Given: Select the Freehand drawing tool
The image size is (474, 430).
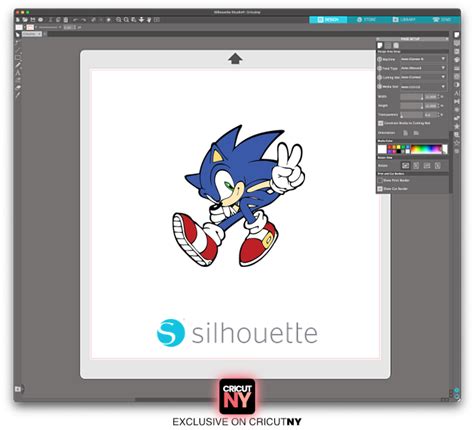Looking at the screenshot, I should click(x=18, y=65).
